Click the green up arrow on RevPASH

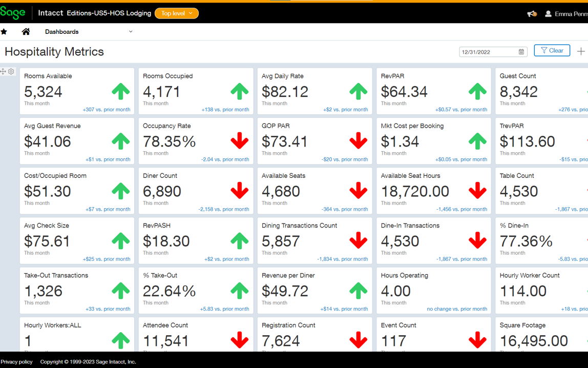(x=240, y=241)
